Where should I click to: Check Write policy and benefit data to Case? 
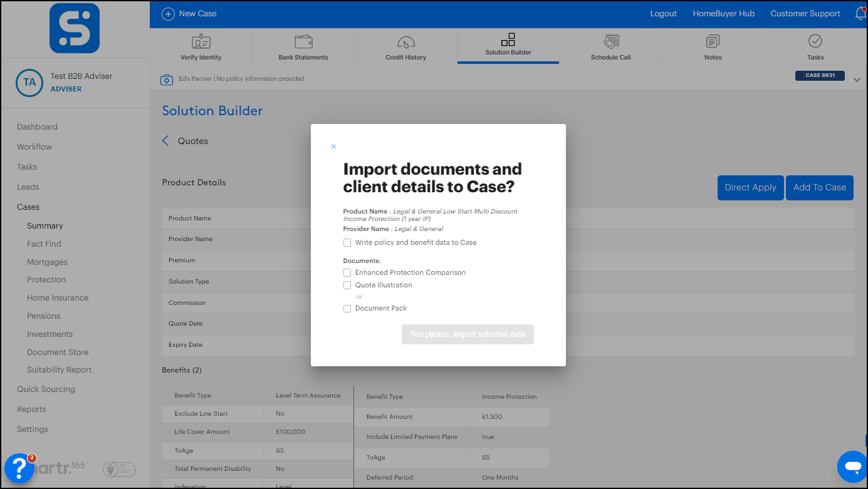(x=347, y=243)
